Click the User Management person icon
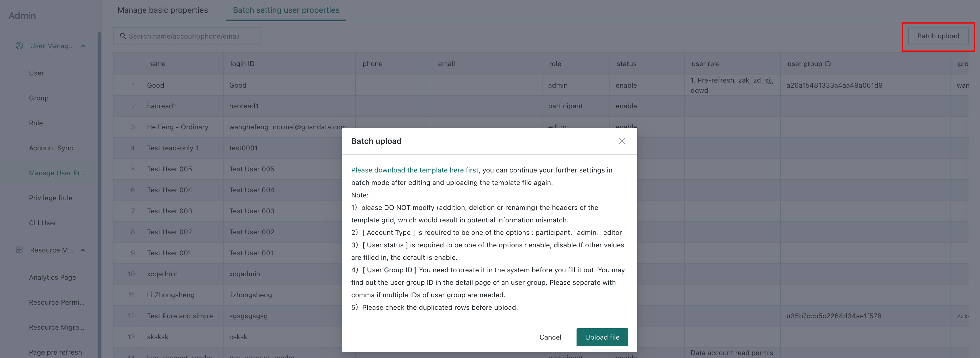980x358 pixels. (x=19, y=46)
